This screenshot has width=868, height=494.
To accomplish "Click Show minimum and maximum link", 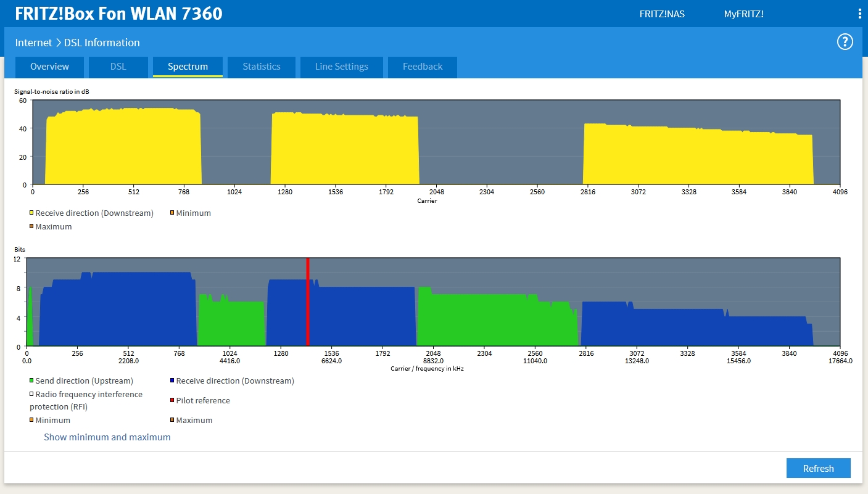I will coord(107,437).
